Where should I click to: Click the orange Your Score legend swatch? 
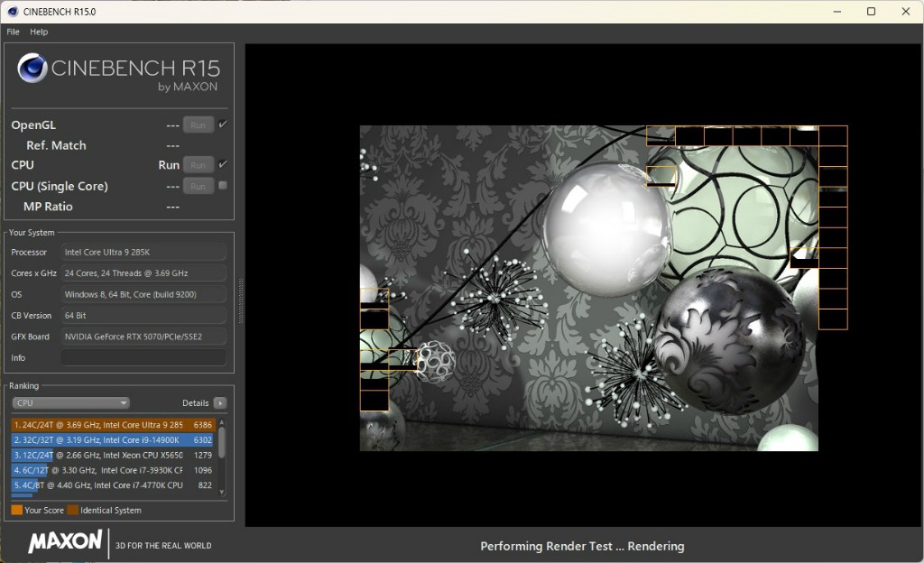click(16, 511)
